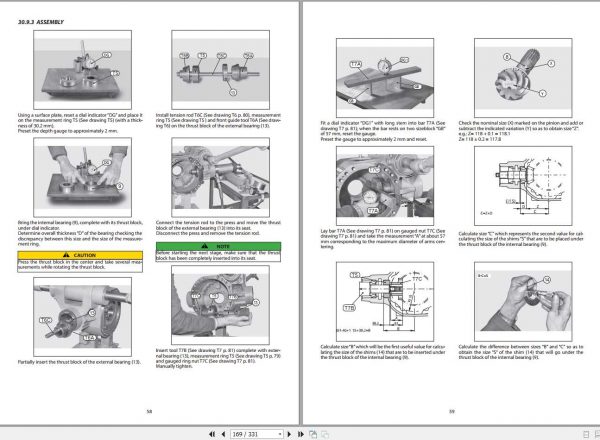
Task: Click the photo of measuring shim 14
Action: click(x=523, y=301)
